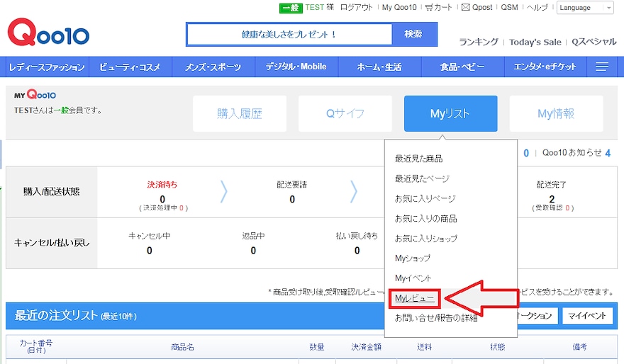Open the Language dropdown

click(x=585, y=8)
